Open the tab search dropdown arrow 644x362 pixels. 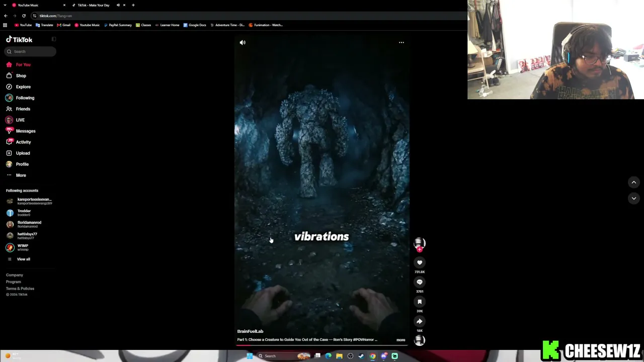pyautogui.click(x=5, y=5)
